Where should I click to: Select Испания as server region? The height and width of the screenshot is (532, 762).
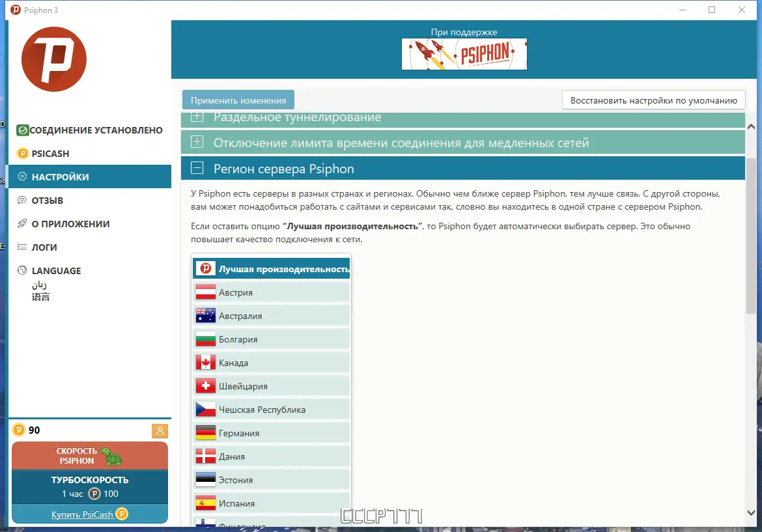coord(272,503)
